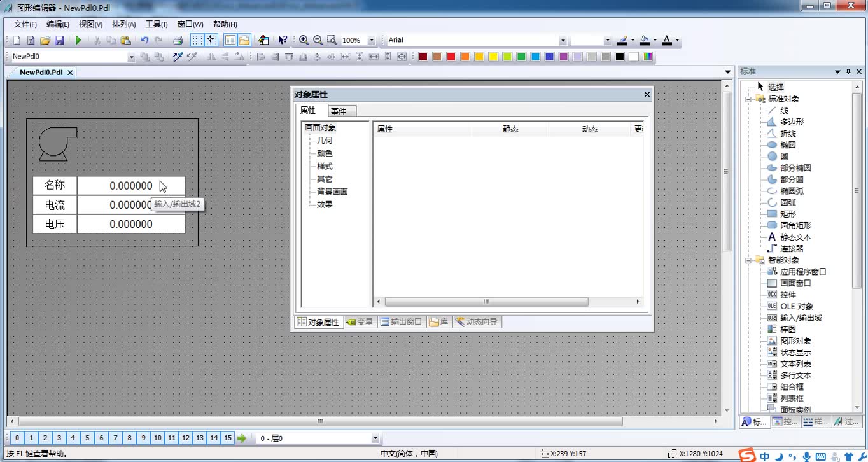Pick the dark red color swatch
868x462 pixels.
click(x=423, y=57)
